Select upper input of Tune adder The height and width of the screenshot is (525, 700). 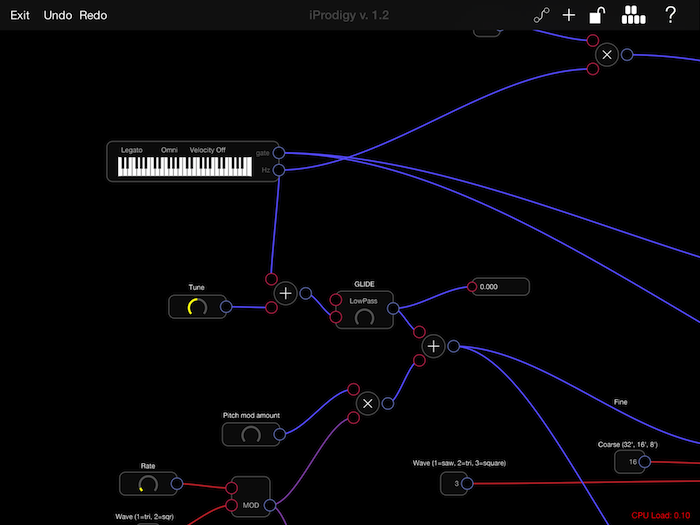pyautogui.click(x=271, y=279)
